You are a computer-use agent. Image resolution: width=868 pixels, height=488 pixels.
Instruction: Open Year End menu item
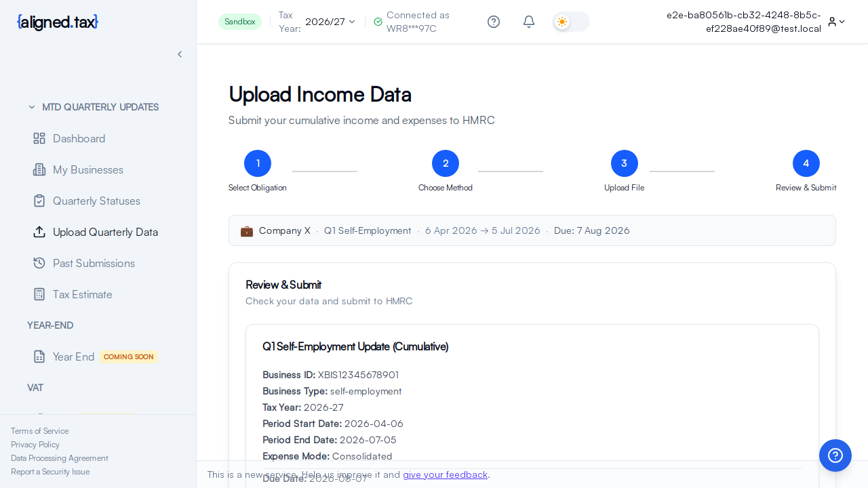point(73,357)
